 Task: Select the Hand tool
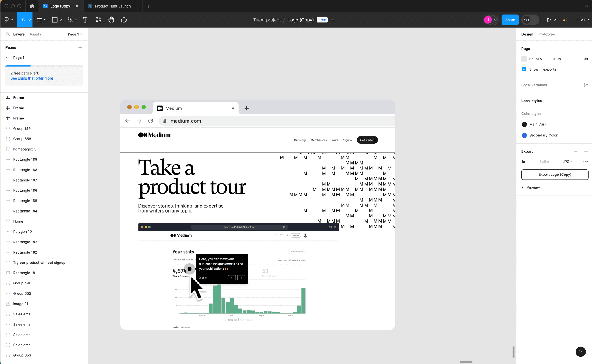click(111, 20)
